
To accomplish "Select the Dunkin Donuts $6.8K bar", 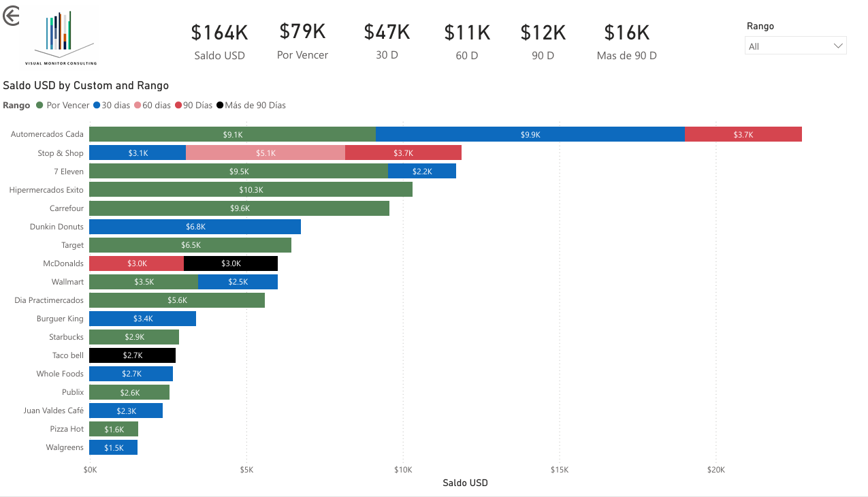I will (x=195, y=227).
